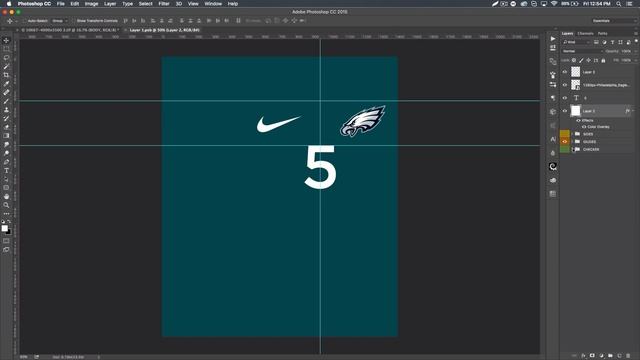Select the Magic Wand tool
Viewport: 640px width, 360px height.
[6, 67]
